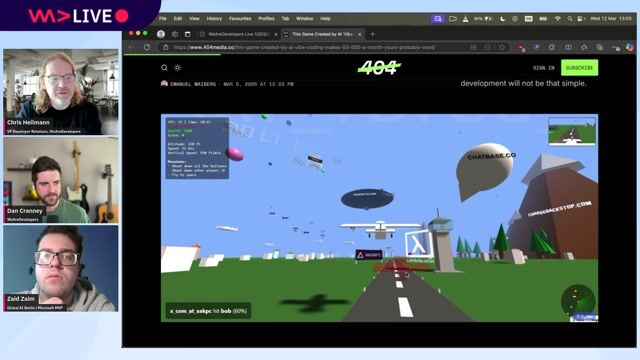Click the browser profile avatar icon
Viewport: 640px width, 360px height.
(161, 34)
